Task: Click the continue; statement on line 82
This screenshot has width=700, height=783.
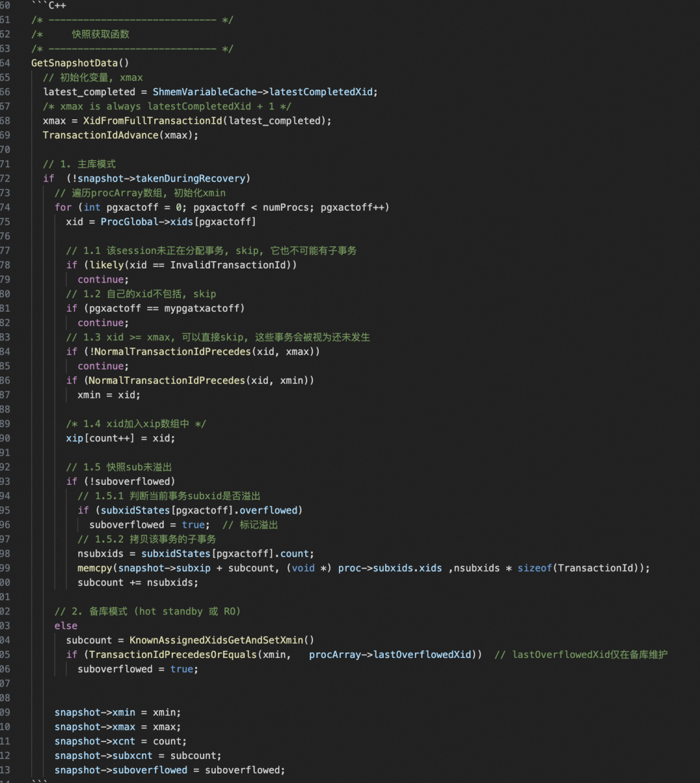Action: (x=103, y=323)
